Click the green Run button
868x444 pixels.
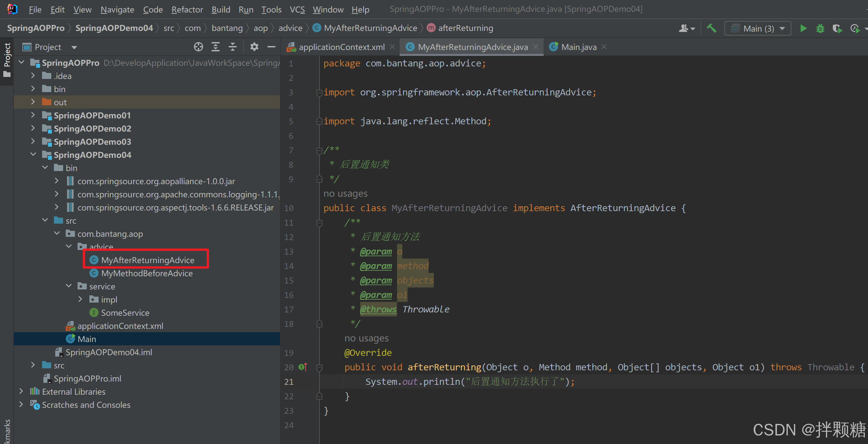[803, 28]
